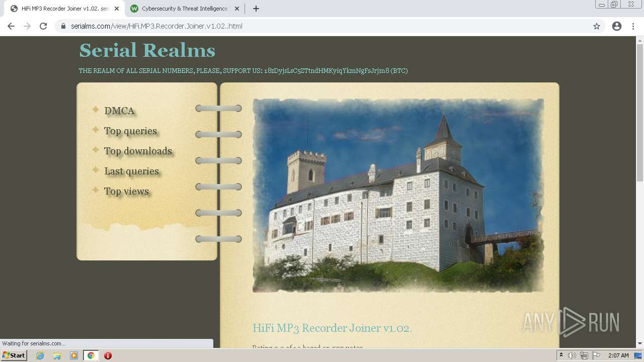The width and height of the screenshot is (644, 362).
Task: Open the Action Center flag icon
Action: tap(596, 355)
